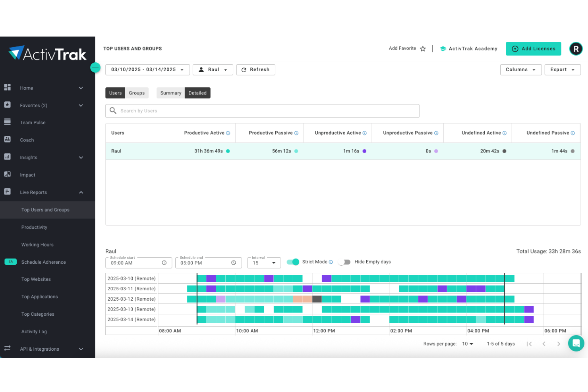Click Add Licenses button
The width and height of the screenshot is (588, 392).
click(533, 48)
